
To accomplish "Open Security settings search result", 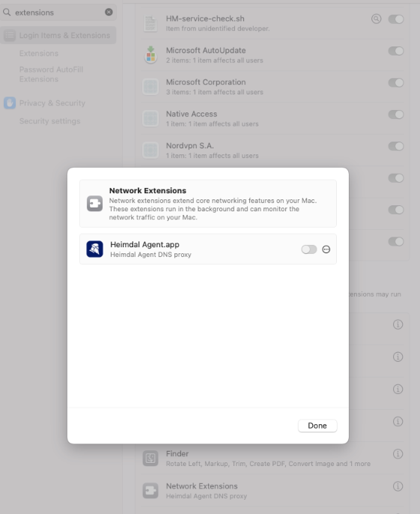I will pos(50,121).
